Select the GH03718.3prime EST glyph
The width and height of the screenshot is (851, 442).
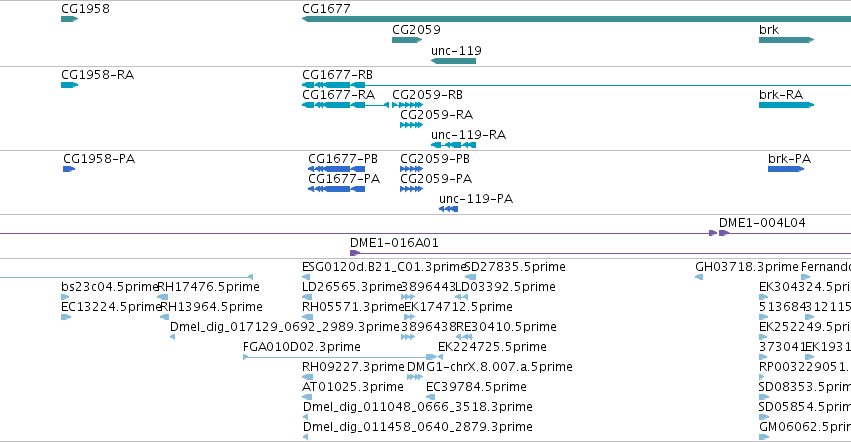[x=699, y=277]
